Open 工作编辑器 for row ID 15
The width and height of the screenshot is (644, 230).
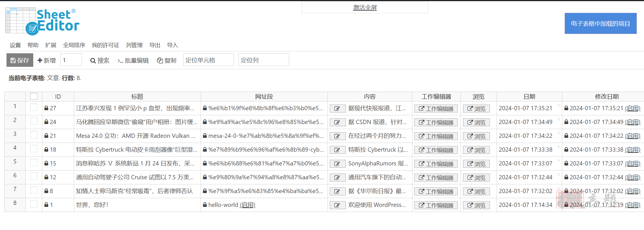tap(436, 164)
